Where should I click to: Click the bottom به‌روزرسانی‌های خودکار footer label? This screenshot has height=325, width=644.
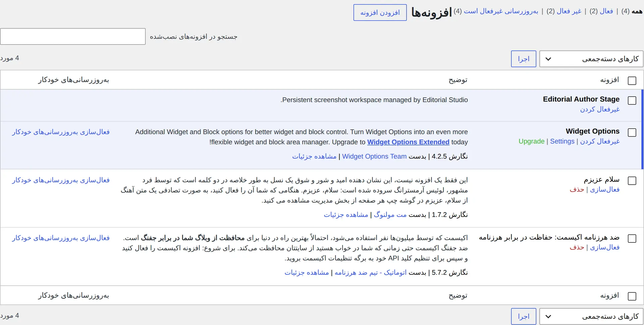pos(73,295)
